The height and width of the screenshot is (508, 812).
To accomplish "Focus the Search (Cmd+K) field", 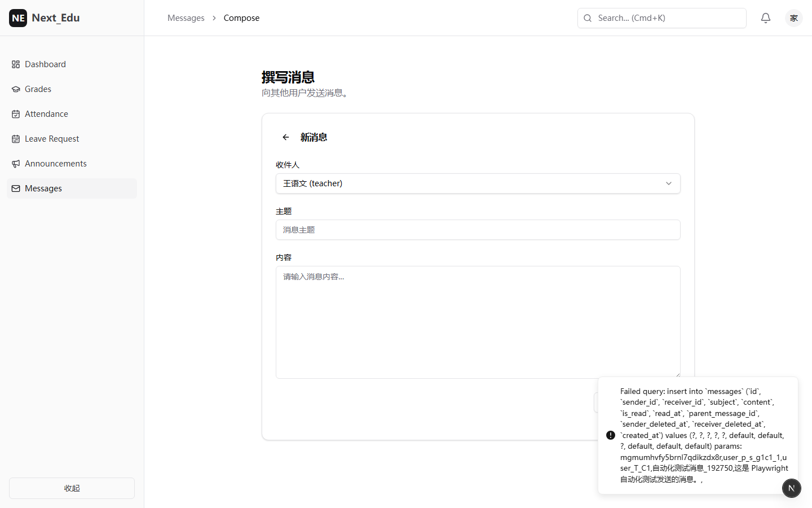I will click(662, 18).
